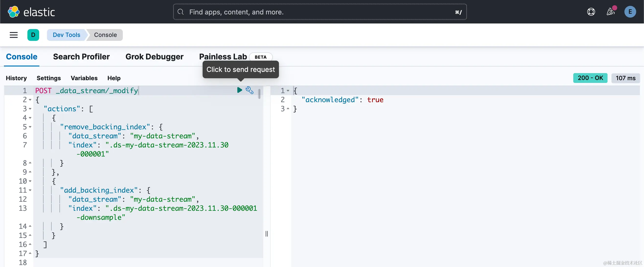Click the user avatar E icon
Screen dimensions: 644x267
[x=630, y=12]
